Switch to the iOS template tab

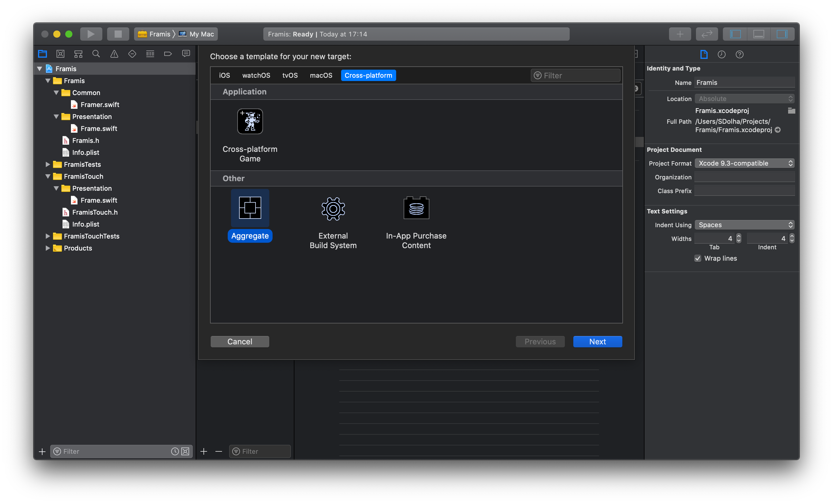(224, 75)
